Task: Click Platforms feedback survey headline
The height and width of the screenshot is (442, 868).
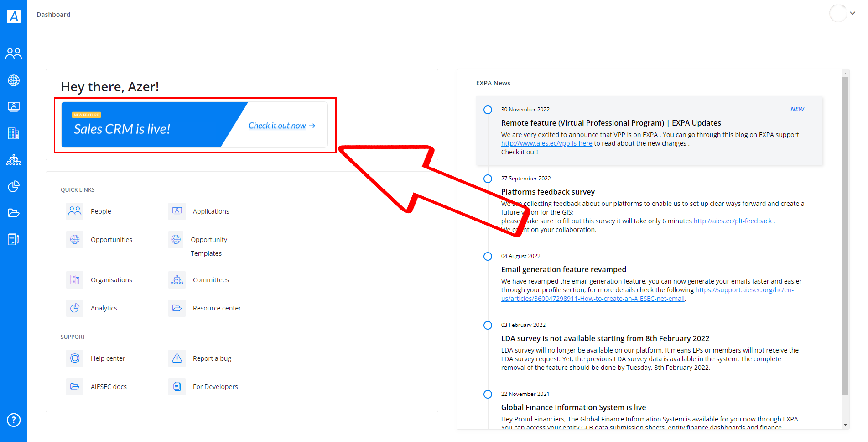Action: tap(548, 192)
